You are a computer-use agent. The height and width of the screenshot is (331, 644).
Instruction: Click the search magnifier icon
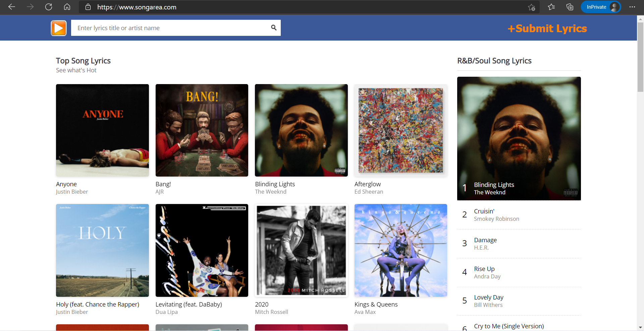(274, 28)
